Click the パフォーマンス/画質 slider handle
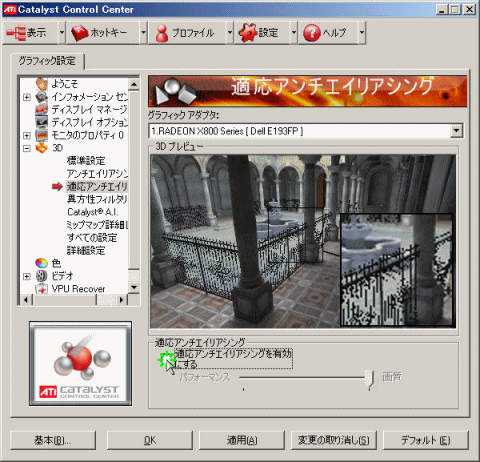 point(369,379)
